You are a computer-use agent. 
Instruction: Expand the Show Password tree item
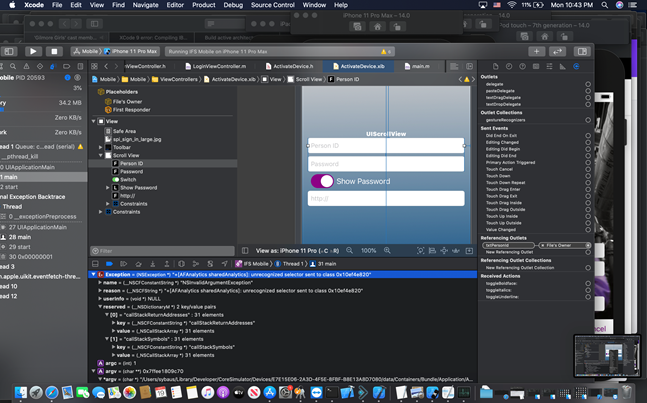(108, 188)
